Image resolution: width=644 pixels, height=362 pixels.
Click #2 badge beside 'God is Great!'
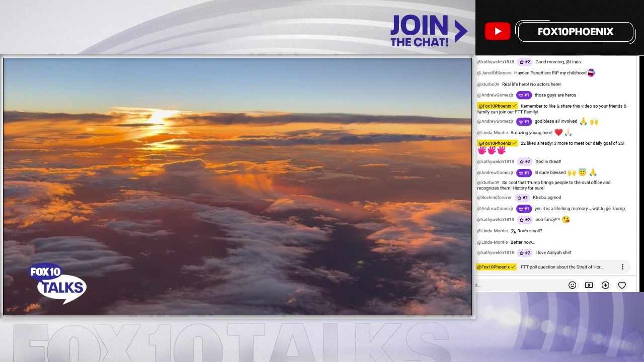(524, 161)
